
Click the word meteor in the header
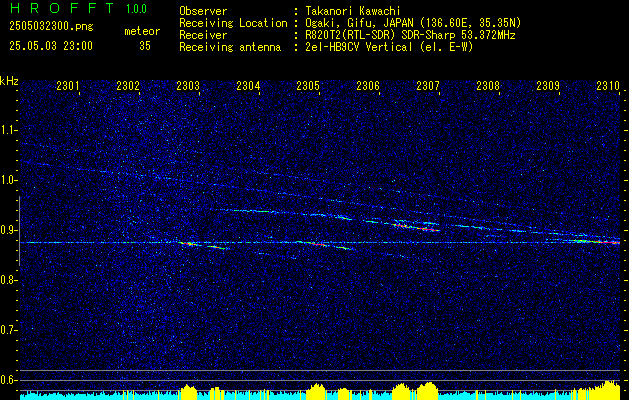pyautogui.click(x=142, y=31)
